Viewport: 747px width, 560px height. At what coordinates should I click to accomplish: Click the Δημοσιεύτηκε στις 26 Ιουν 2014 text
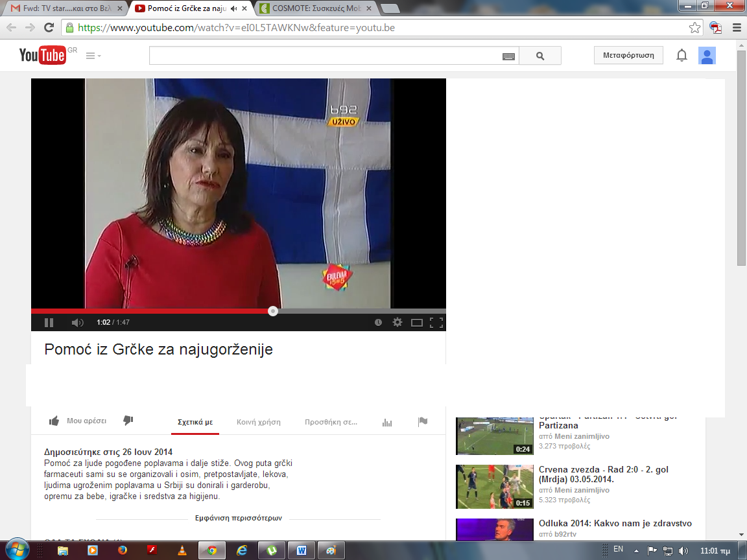click(108, 452)
